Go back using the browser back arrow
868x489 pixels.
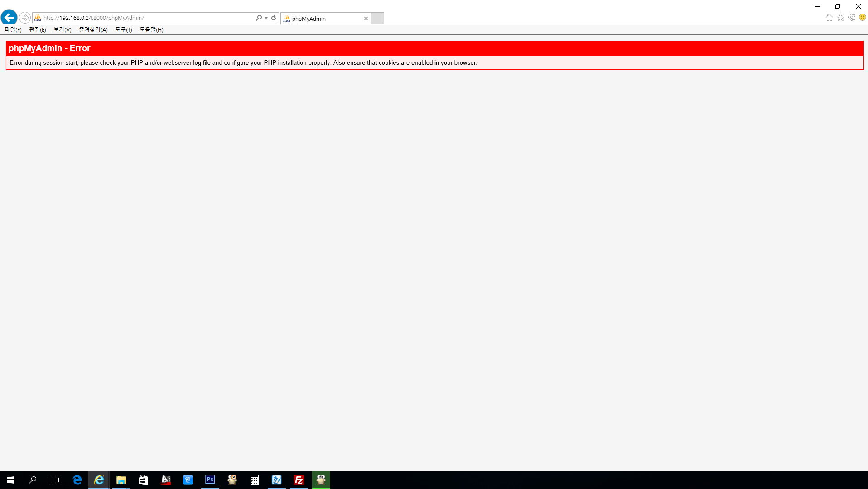coord(9,18)
